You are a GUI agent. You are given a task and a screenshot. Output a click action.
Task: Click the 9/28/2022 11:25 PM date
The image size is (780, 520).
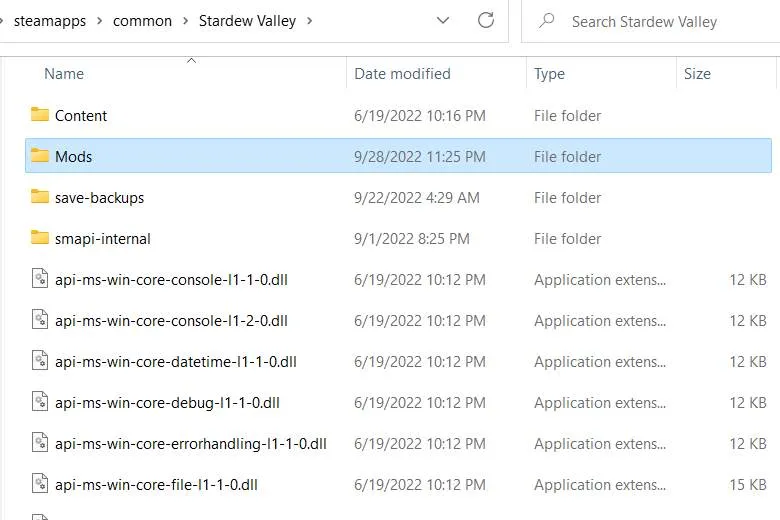click(420, 157)
